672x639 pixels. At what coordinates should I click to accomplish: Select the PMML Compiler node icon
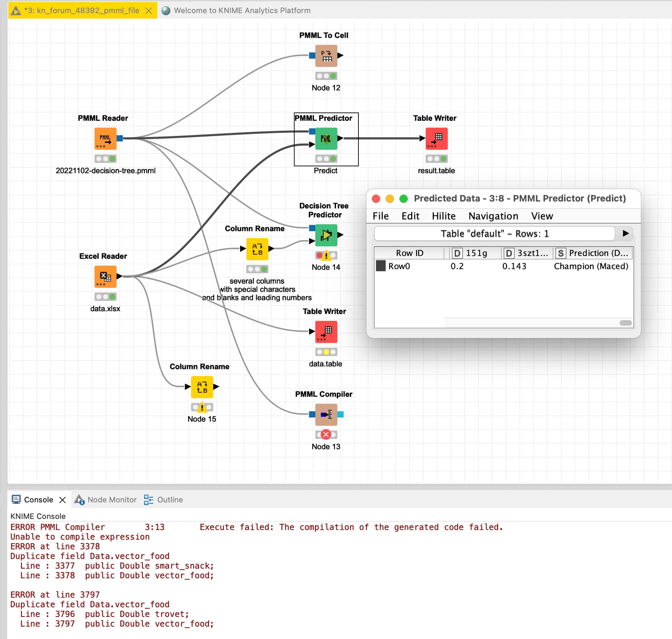326,415
